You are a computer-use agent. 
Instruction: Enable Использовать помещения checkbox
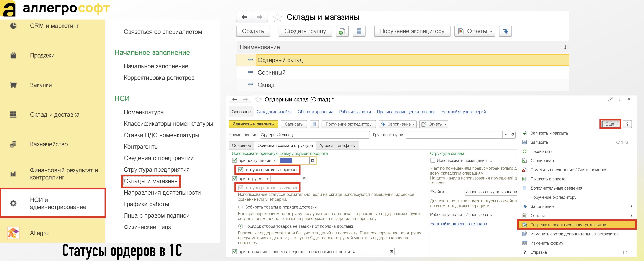click(433, 160)
